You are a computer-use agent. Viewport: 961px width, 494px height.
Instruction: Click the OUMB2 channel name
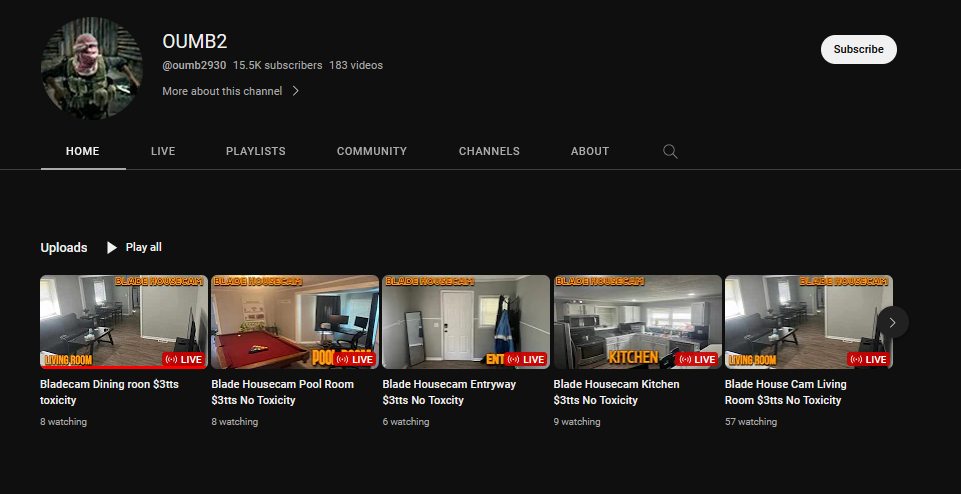pos(195,41)
